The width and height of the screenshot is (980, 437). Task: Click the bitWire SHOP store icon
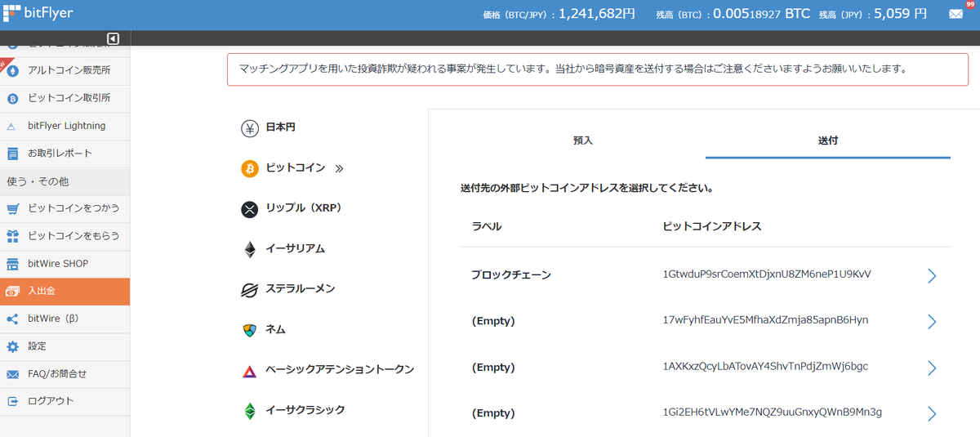click(12, 264)
